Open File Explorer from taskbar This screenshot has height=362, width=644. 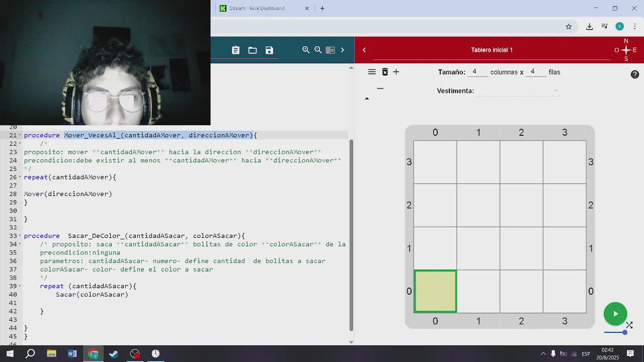pyautogui.click(x=51, y=354)
